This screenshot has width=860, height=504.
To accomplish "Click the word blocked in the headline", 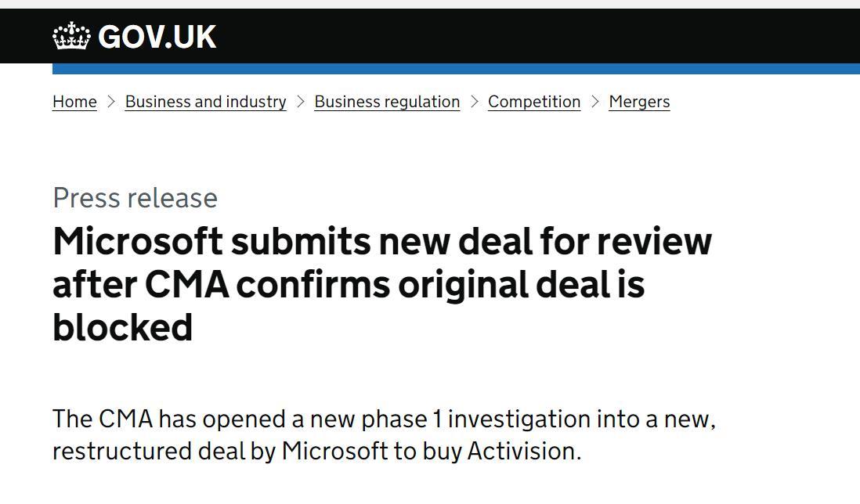I will 123,328.
